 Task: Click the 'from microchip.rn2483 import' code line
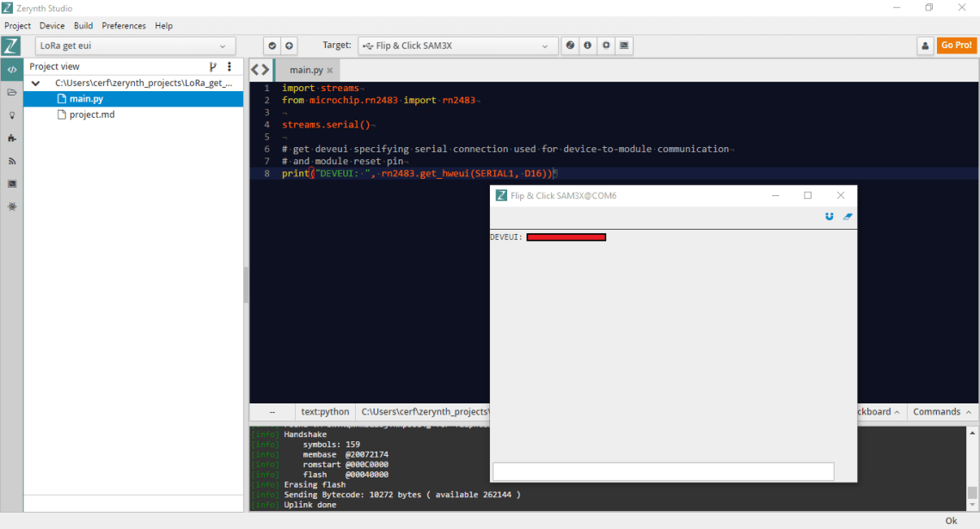coord(379,100)
